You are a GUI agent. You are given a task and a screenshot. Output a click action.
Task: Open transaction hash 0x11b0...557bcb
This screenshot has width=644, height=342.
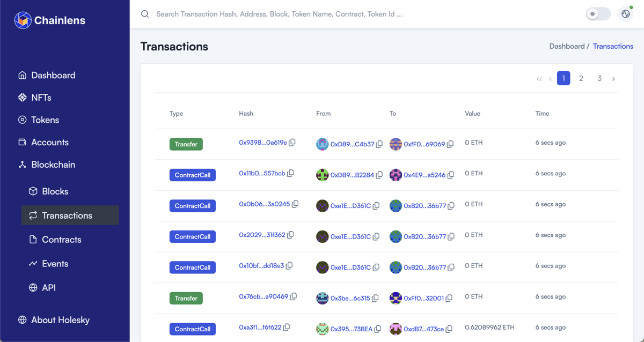point(262,173)
